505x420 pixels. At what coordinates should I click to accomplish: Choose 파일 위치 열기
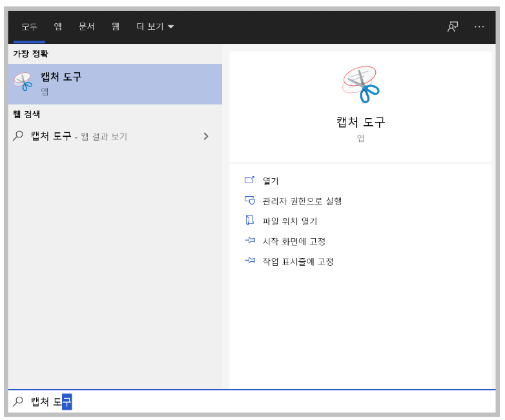point(290,221)
